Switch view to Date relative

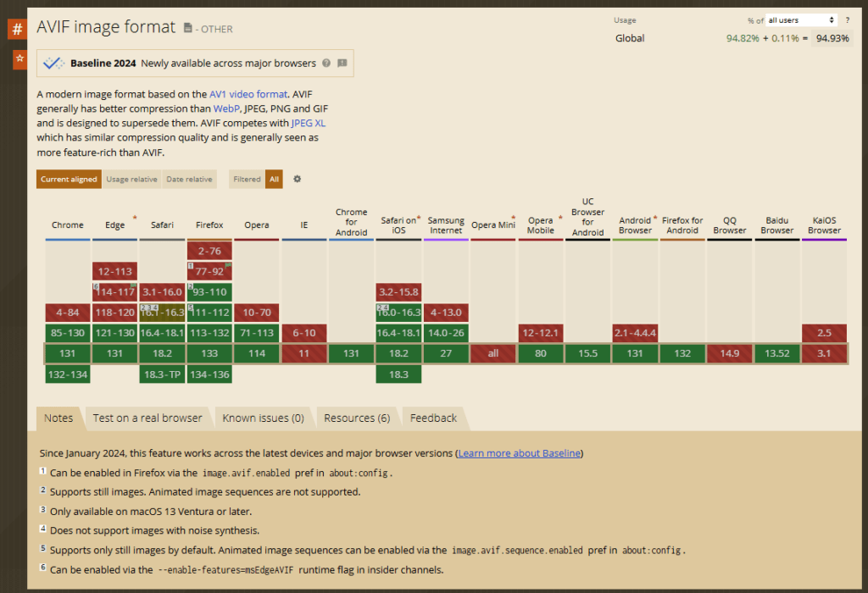click(x=189, y=180)
